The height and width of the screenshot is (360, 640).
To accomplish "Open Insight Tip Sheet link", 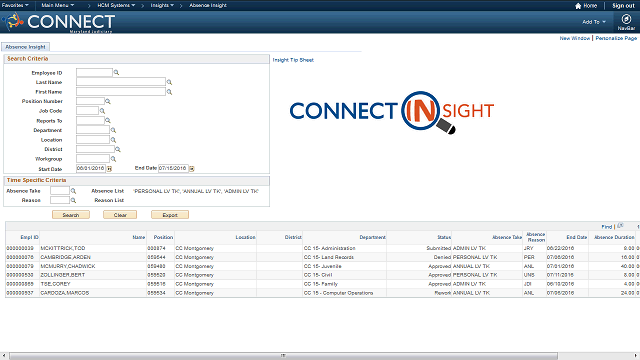I will point(293,60).
